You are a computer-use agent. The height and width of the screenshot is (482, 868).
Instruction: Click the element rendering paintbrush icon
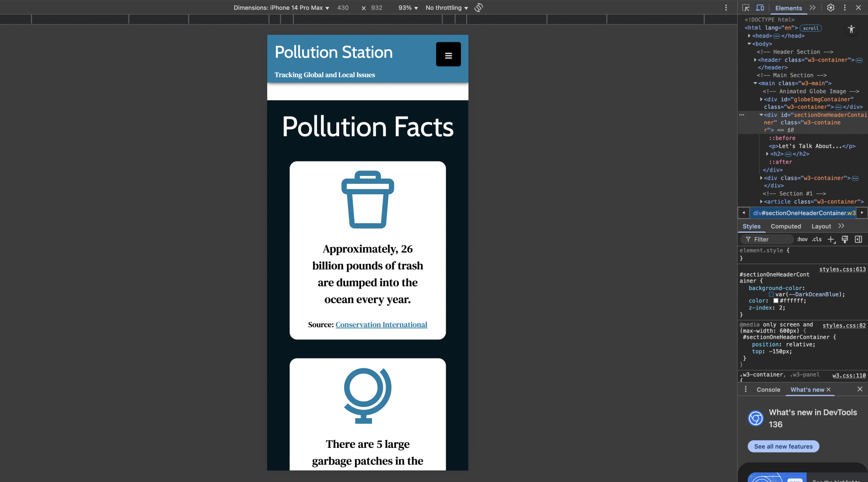click(845, 239)
